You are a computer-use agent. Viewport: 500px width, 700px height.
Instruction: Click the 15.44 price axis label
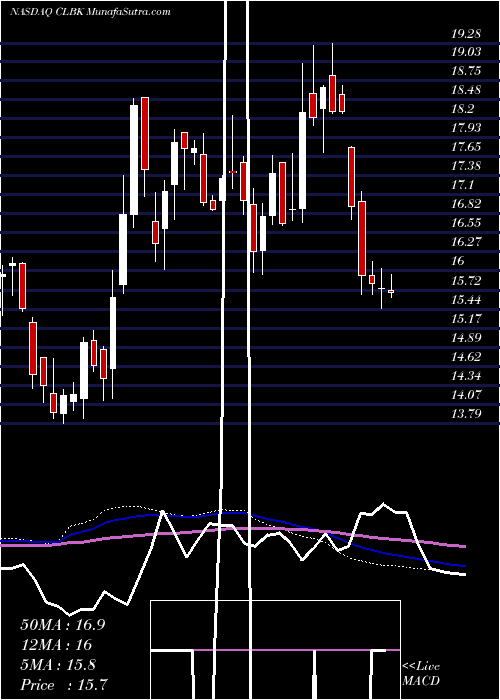[466, 299]
